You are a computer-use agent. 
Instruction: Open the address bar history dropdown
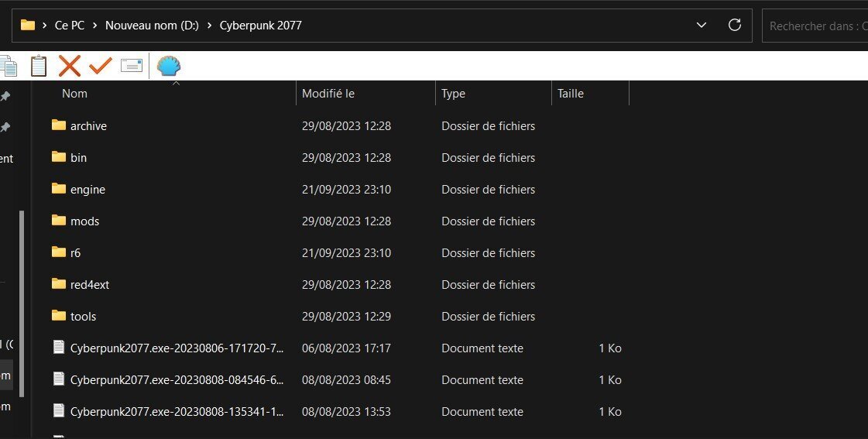coord(702,25)
